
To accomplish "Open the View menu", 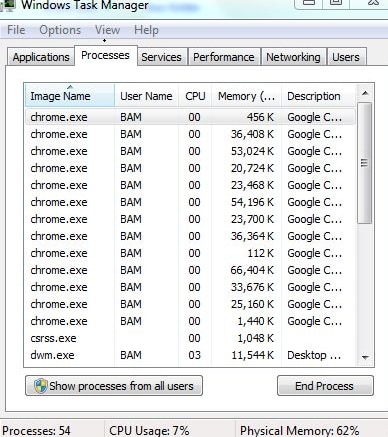I will pos(107,30).
